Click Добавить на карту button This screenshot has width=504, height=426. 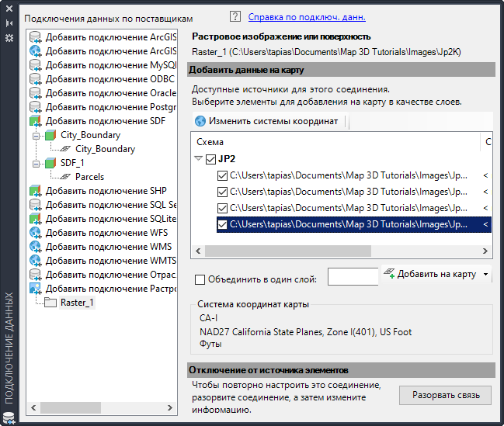click(x=431, y=274)
